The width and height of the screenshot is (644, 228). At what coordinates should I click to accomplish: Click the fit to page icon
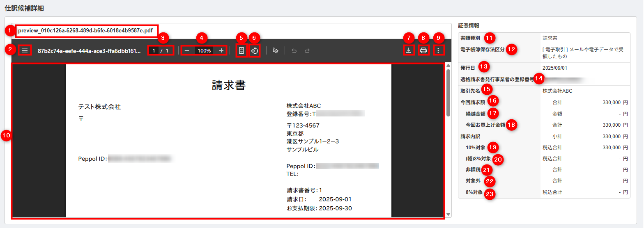pos(241,50)
